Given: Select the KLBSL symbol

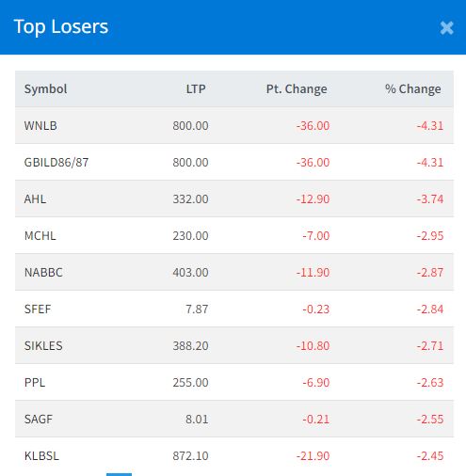Looking at the screenshot, I should point(41,456).
